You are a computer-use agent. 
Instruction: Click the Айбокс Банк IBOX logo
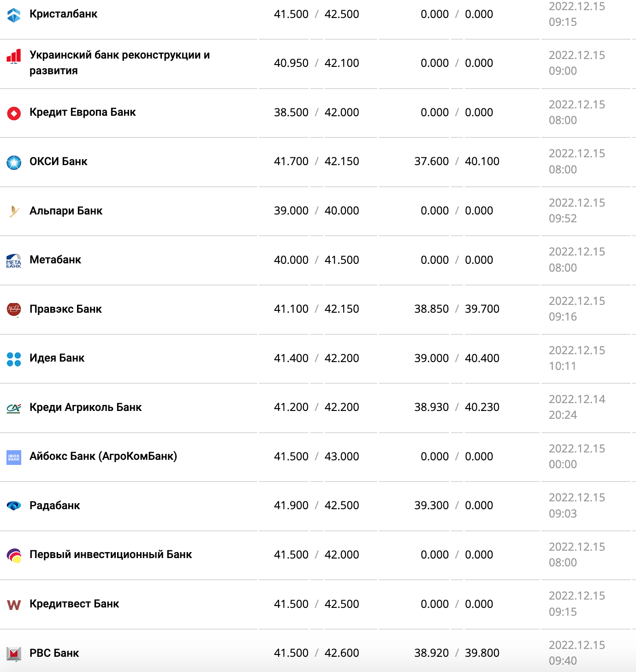pyautogui.click(x=14, y=457)
